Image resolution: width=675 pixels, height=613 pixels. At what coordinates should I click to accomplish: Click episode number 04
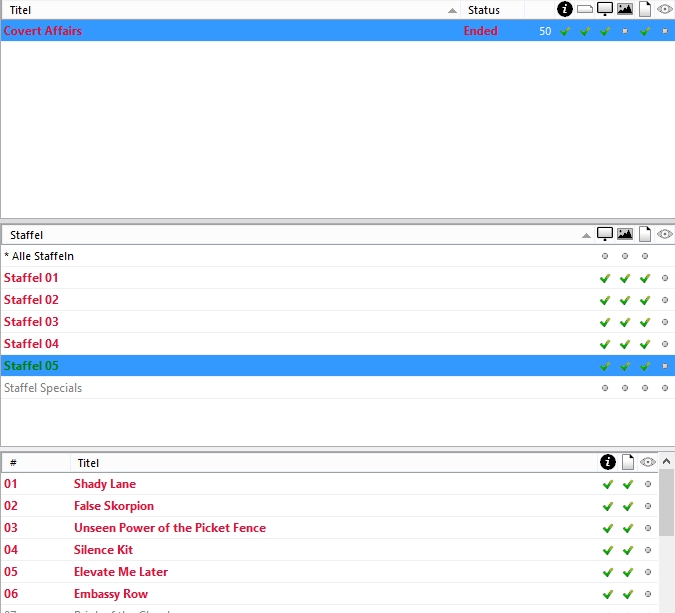tap(11, 550)
